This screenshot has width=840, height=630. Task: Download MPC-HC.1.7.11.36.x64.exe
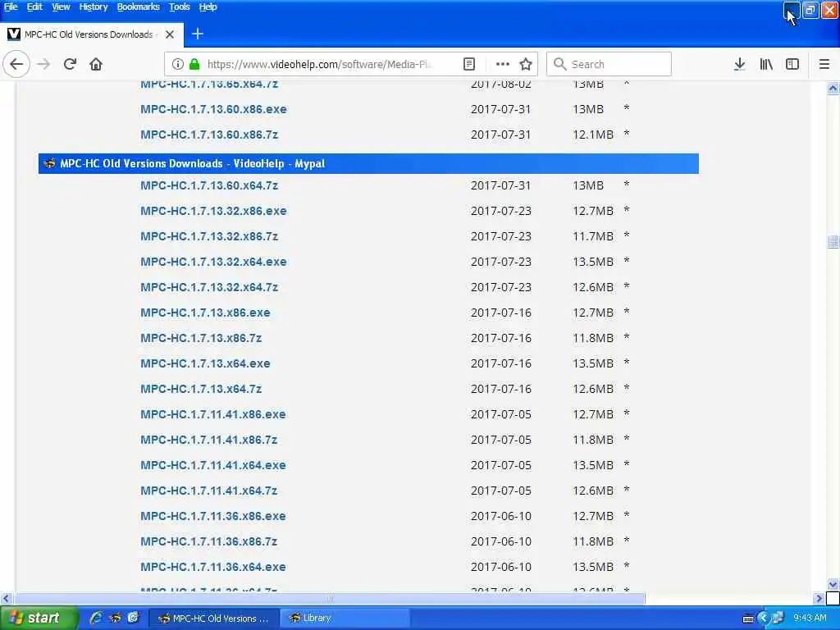pyautogui.click(x=213, y=568)
